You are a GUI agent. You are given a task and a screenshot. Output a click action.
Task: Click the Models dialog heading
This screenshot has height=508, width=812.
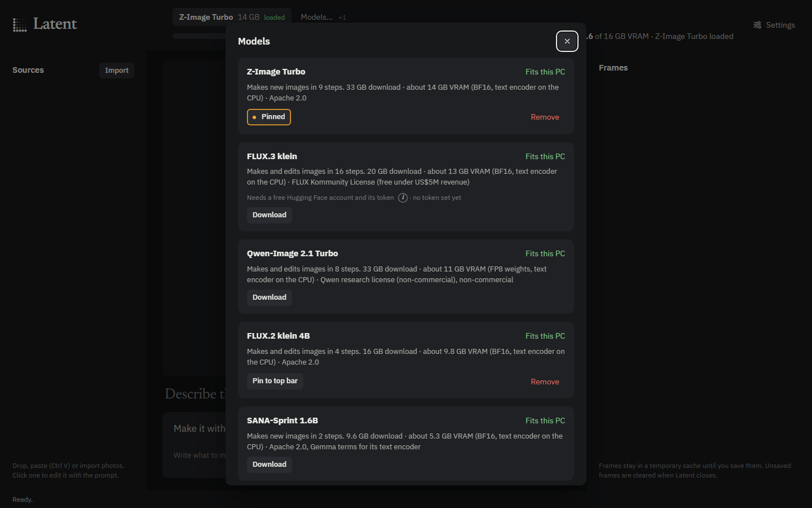click(x=254, y=41)
